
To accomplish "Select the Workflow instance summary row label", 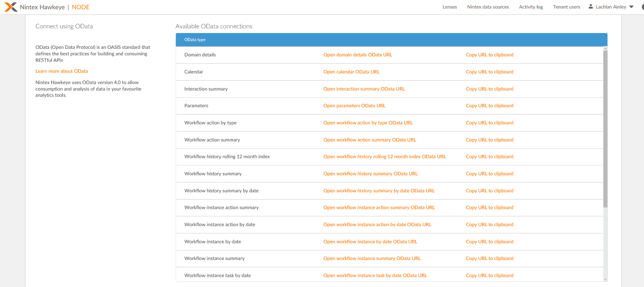I will point(214,258).
